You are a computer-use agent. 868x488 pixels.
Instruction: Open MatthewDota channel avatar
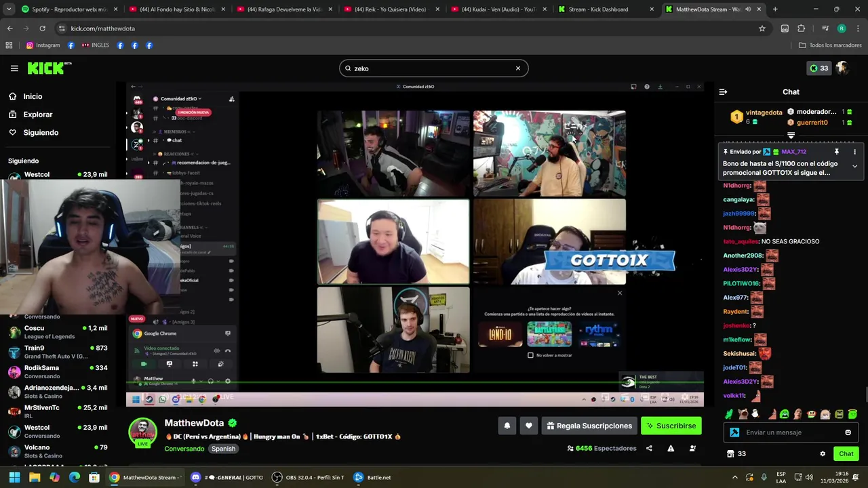point(143,432)
